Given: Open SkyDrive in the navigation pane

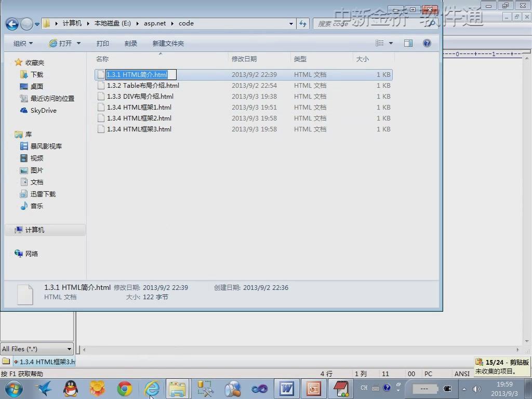Looking at the screenshot, I should click(x=44, y=110).
